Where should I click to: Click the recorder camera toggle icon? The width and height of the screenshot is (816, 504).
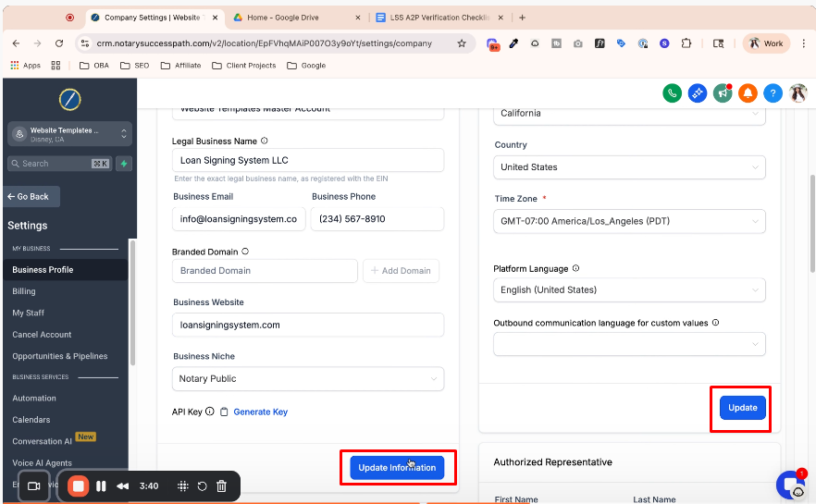pos(34,486)
